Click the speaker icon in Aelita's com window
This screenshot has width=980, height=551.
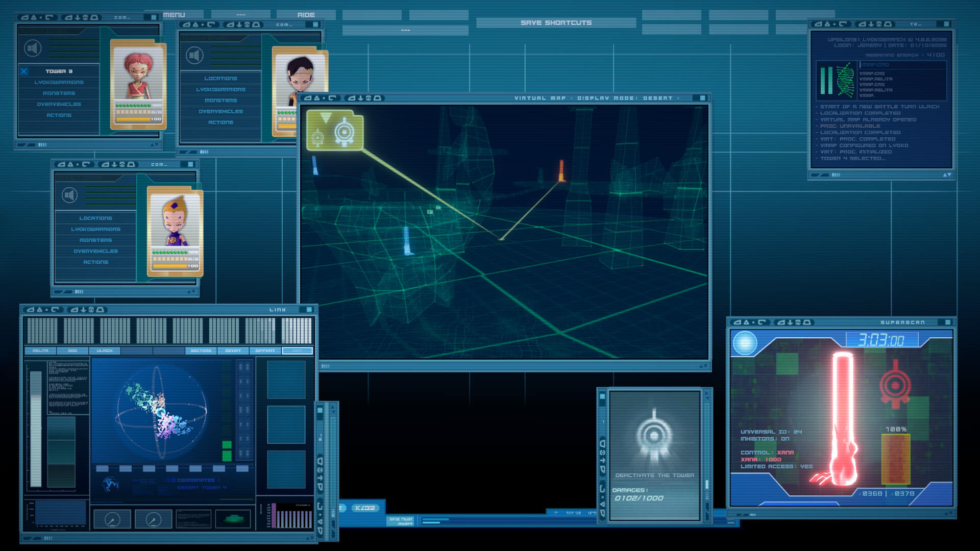(x=33, y=48)
